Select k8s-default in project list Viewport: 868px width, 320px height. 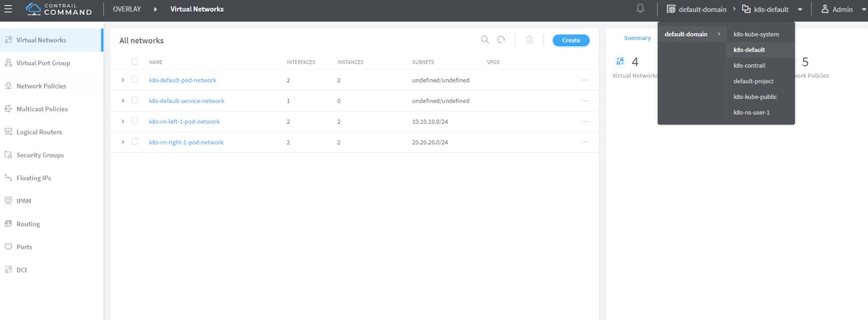[749, 50]
